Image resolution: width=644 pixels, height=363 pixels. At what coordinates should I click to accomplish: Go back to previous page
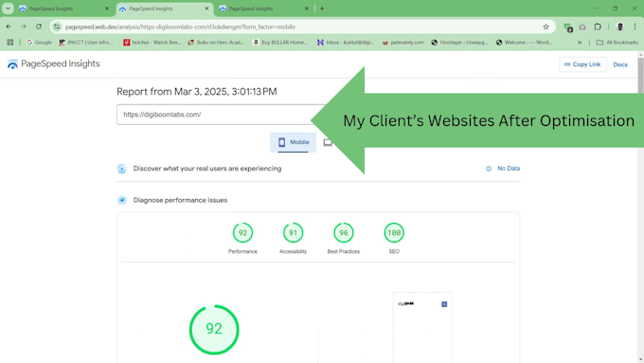tap(9, 27)
